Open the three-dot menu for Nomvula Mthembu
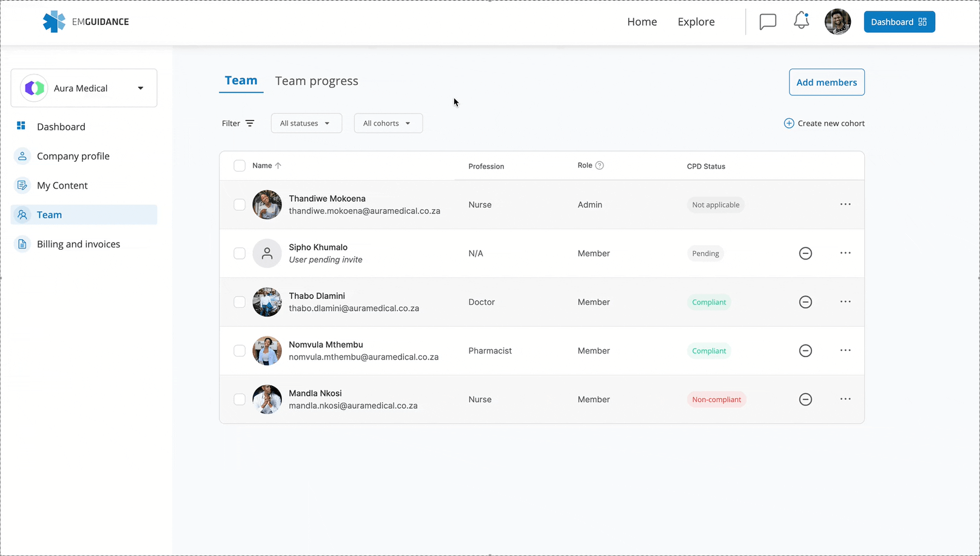 [x=845, y=350]
